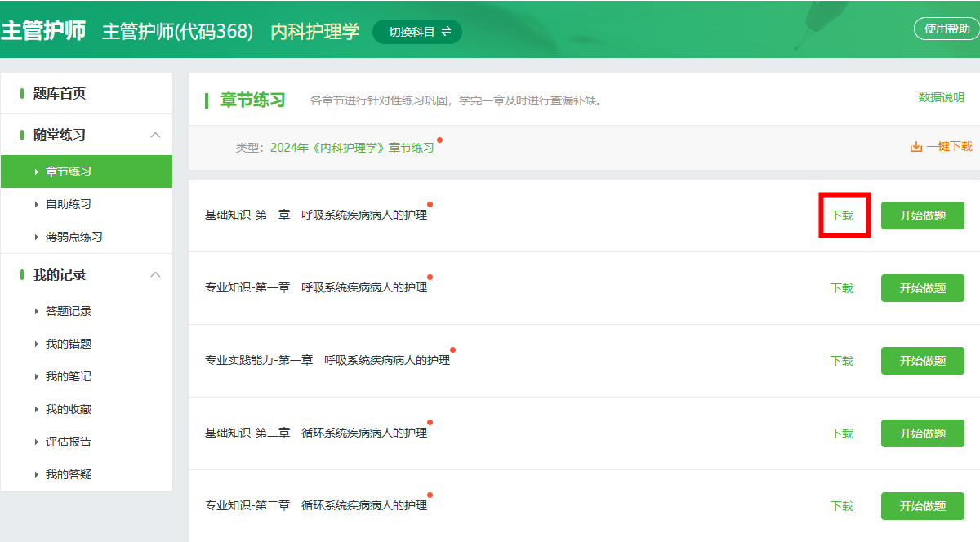This screenshot has width=980, height=542.
Task: Open 数据说明 link
Action: click(941, 97)
